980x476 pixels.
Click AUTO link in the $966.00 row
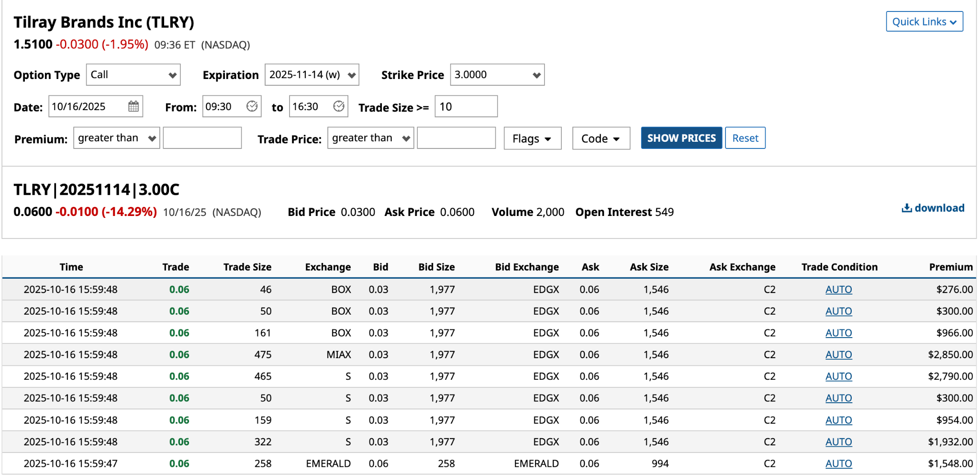pyautogui.click(x=838, y=333)
